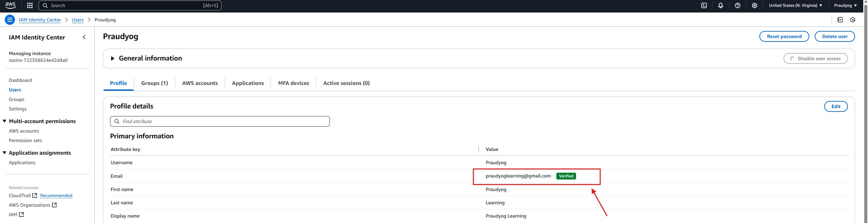Open the AWS services grid menu
The height and width of the screenshot is (223, 868).
[x=30, y=5]
